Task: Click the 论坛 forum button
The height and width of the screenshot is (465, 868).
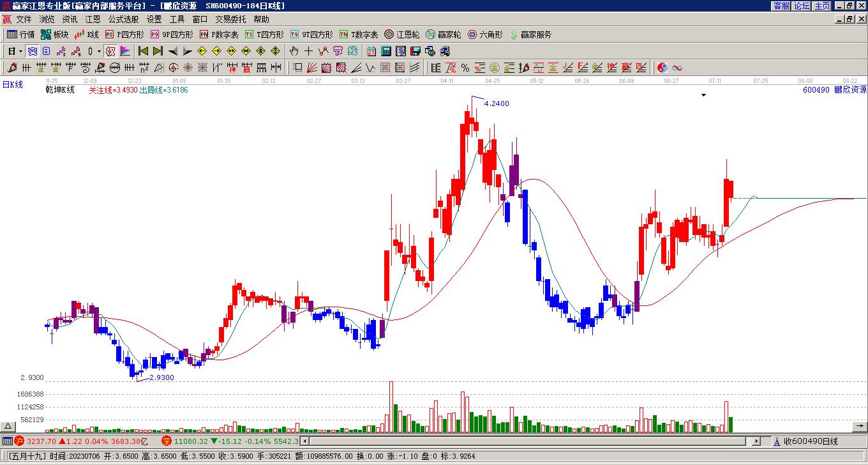Action: coord(802,6)
